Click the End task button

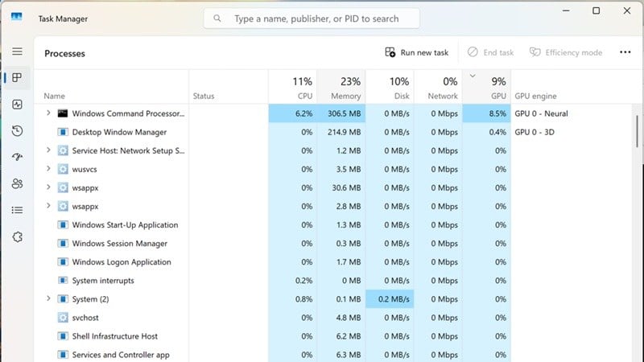(x=491, y=52)
